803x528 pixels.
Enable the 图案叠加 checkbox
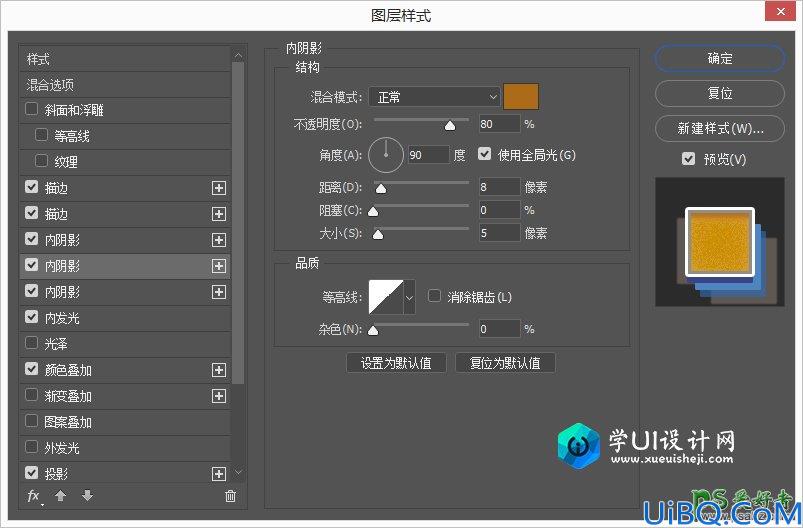(x=32, y=421)
